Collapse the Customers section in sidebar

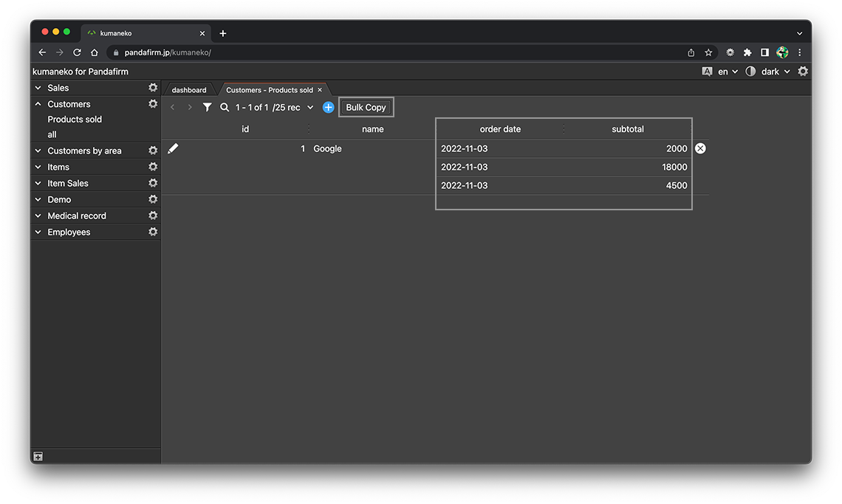(x=38, y=105)
